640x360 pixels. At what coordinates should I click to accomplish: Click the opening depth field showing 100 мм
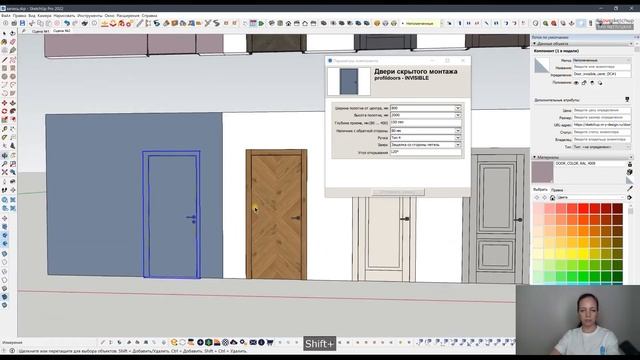click(426, 122)
